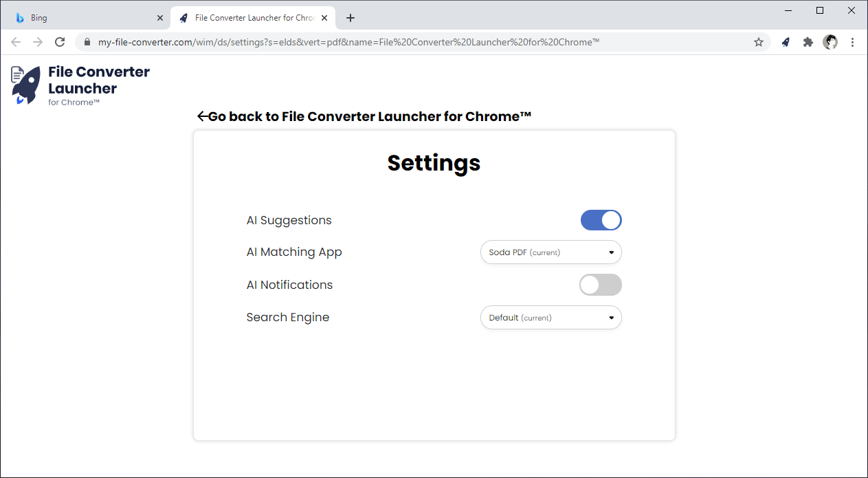The width and height of the screenshot is (868, 478).
Task: Click the rocket extension icon beside address bar
Action: pyautogui.click(x=786, y=42)
